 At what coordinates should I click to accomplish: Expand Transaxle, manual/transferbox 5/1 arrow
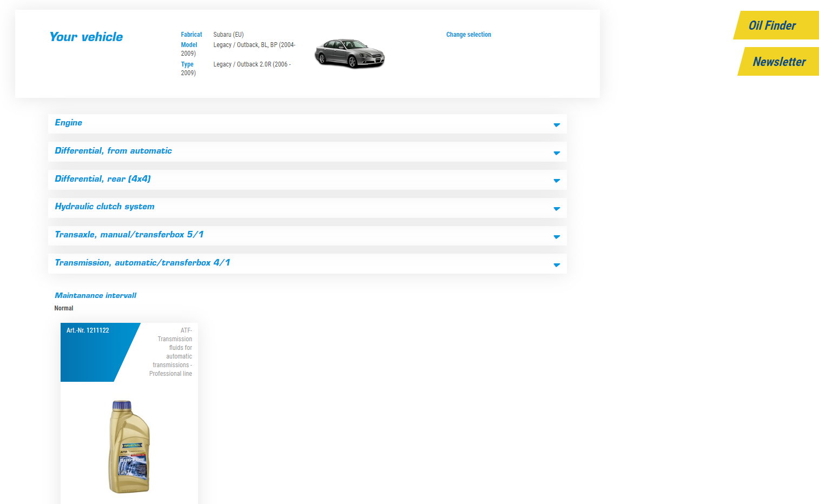point(557,237)
